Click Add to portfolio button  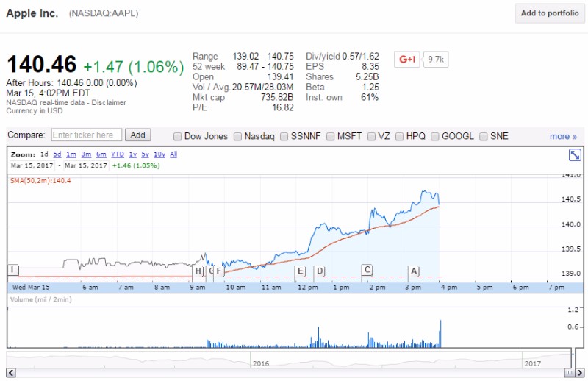click(x=550, y=13)
